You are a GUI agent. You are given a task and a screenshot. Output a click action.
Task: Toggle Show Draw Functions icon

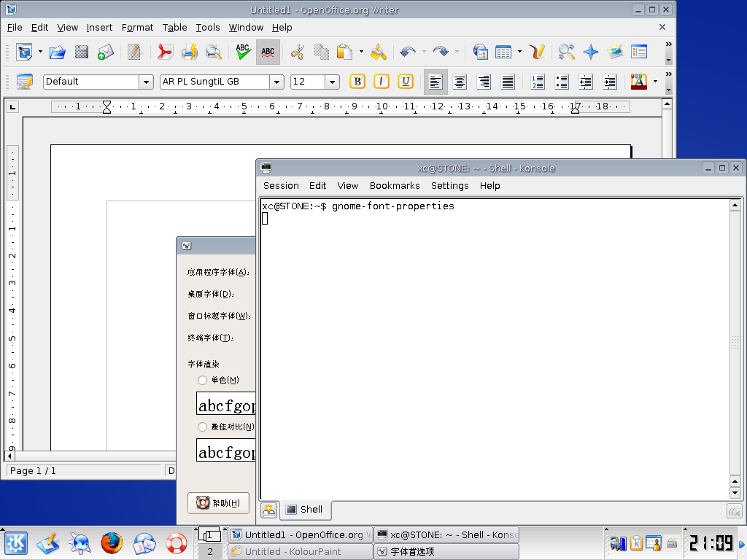537,52
